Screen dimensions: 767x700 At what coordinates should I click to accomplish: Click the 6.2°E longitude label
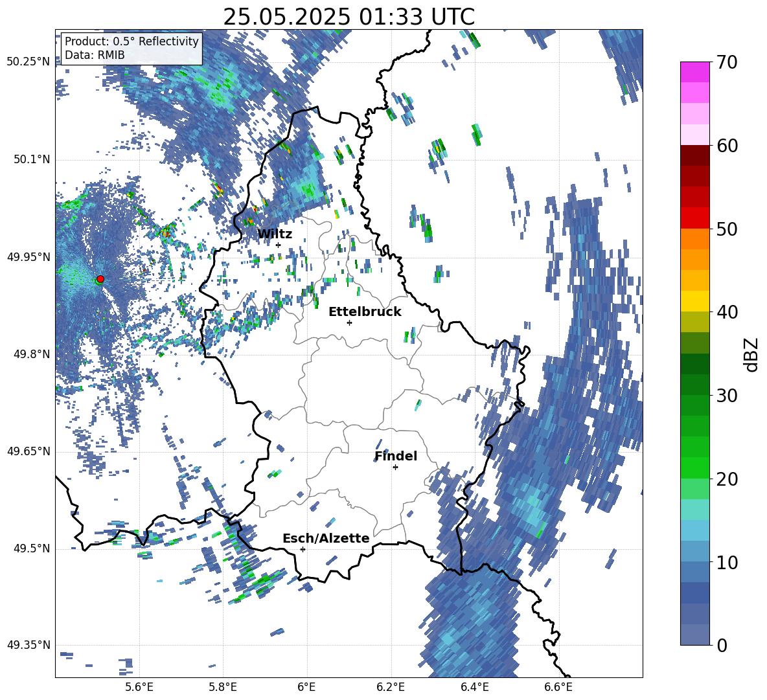pyautogui.click(x=391, y=687)
